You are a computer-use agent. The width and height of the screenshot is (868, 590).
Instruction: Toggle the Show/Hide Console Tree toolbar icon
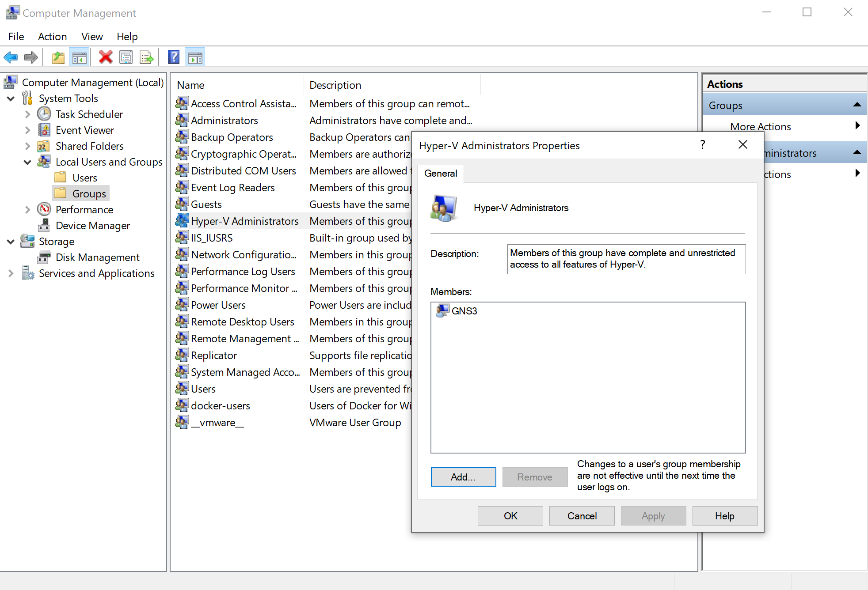click(79, 57)
